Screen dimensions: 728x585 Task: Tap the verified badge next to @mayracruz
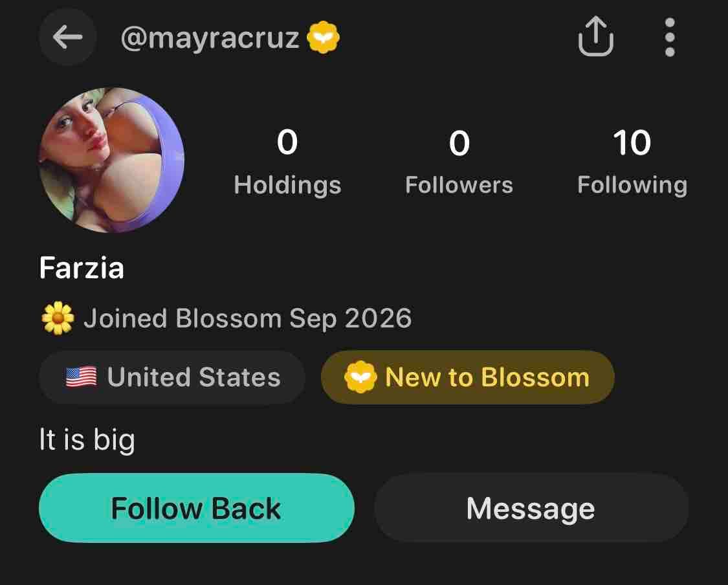coord(324,37)
